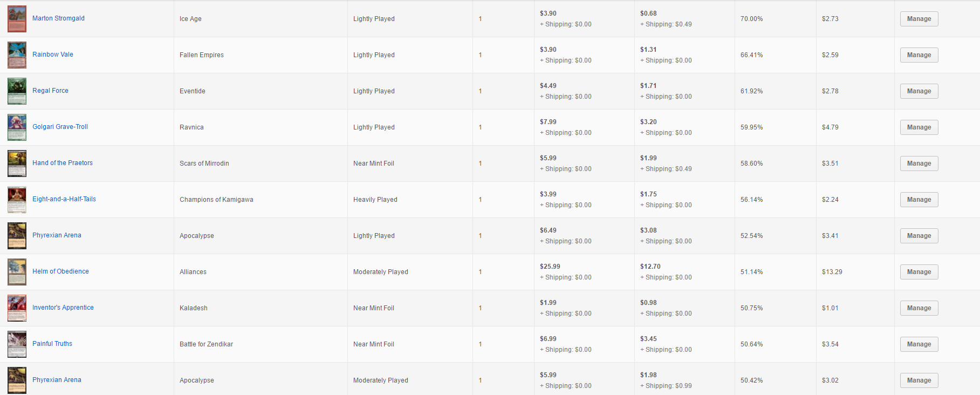Click the Rainbow Vale card image
This screenshot has width=980, height=395.
(17, 55)
